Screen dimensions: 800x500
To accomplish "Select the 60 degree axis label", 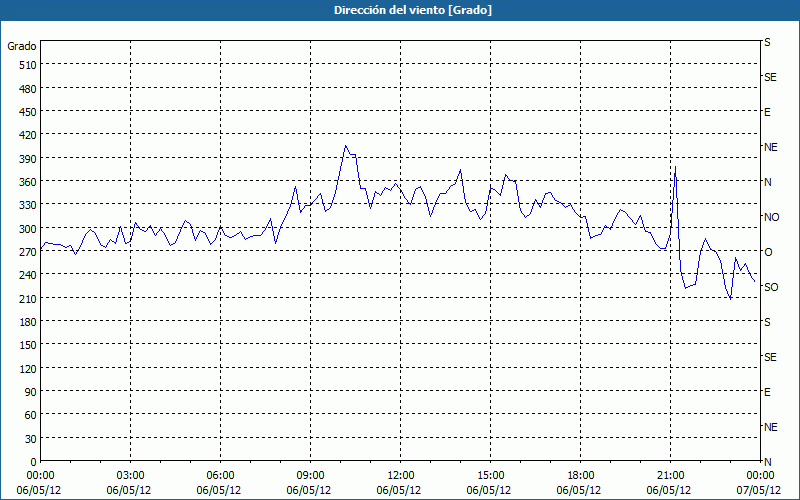I will (31, 415).
